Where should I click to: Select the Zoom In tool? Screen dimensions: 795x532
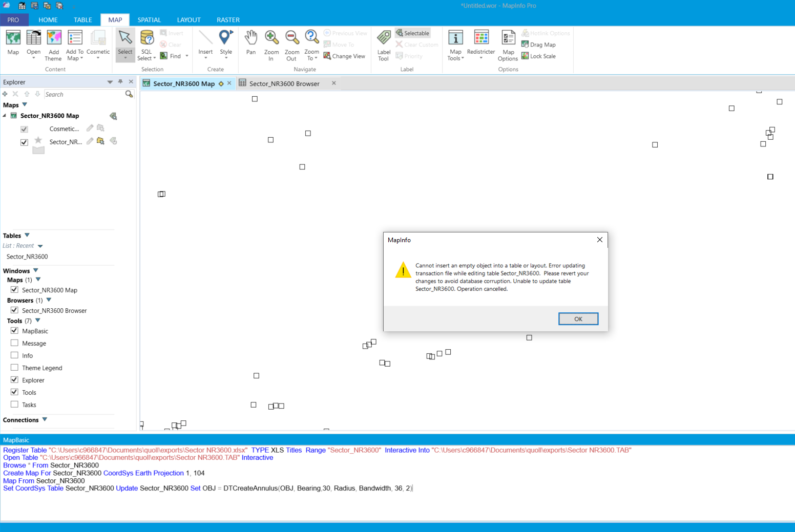(271, 38)
